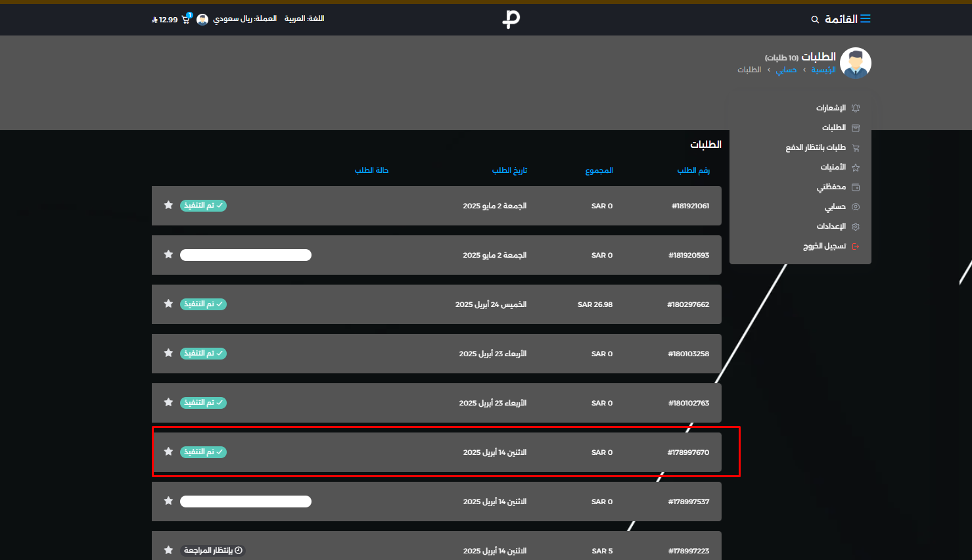Select الإعدادات in the account sidebar
Screen dimensions: 972x560
[831, 226]
